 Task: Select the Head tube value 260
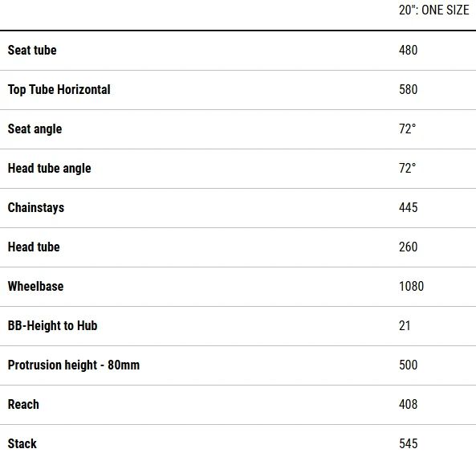pyautogui.click(x=408, y=247)
